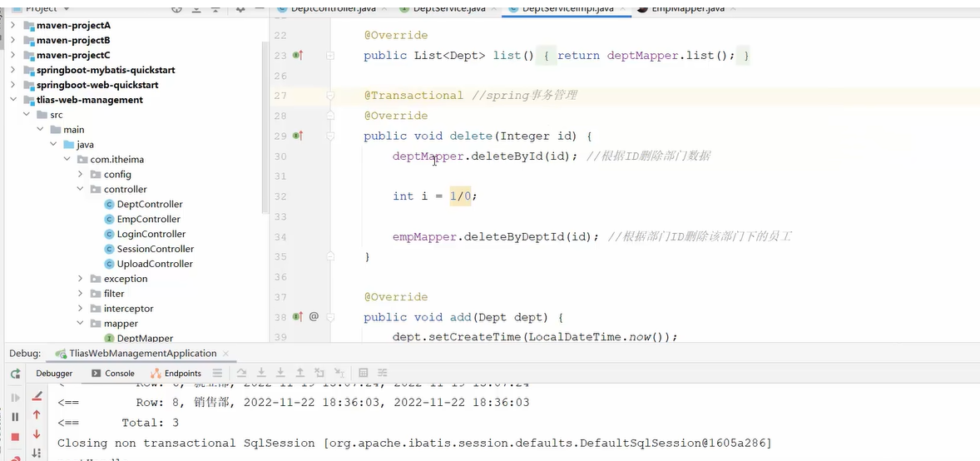Expand the interceptor package
980x461 pixels.
(80, 309)
